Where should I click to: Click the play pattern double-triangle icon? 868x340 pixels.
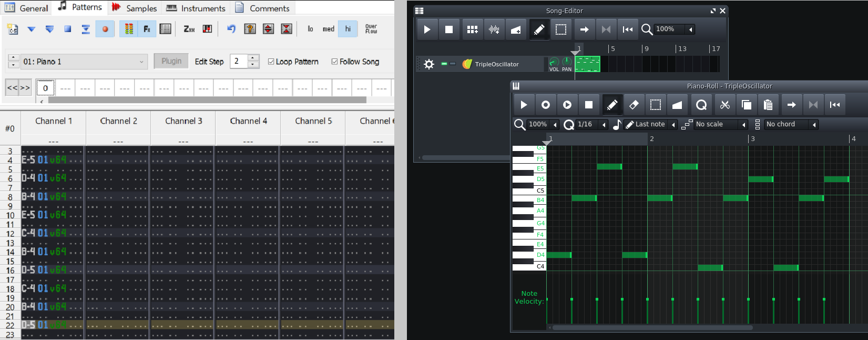click(x=49, y=29)
